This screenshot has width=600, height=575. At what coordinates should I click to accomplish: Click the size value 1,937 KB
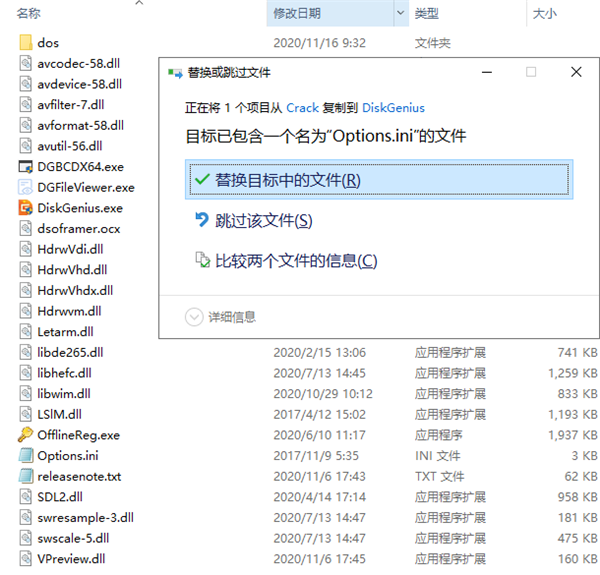click(x=573, y=435)
